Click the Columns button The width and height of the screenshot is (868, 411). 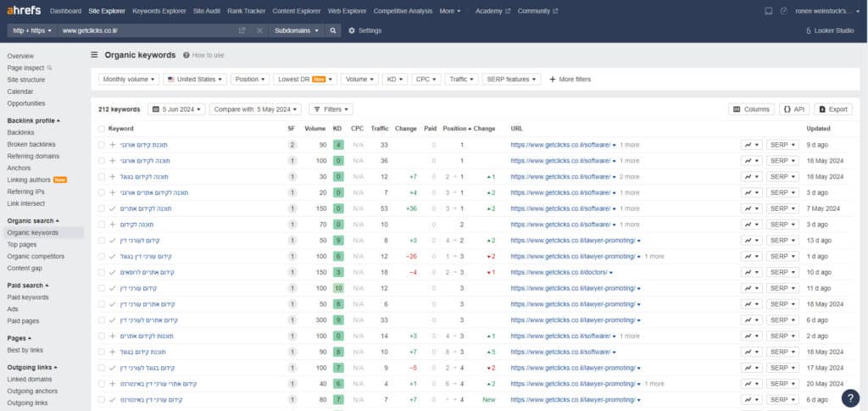pos(751,109)
